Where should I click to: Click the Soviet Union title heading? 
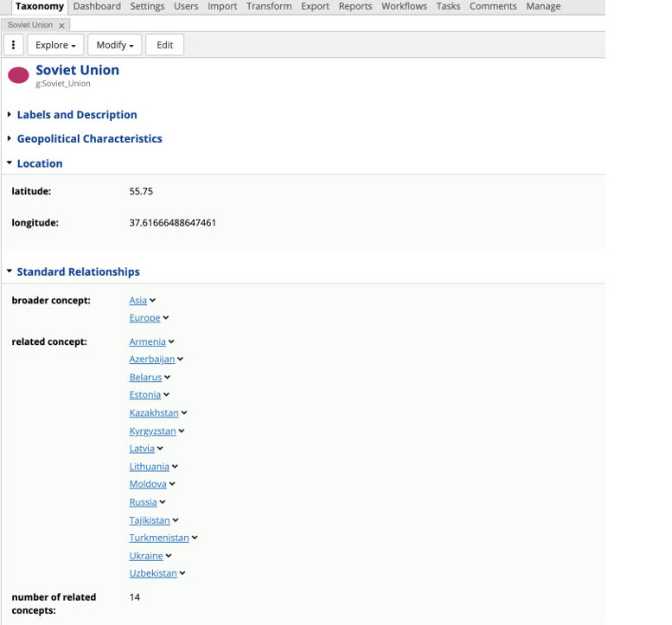tap(78, 70)
